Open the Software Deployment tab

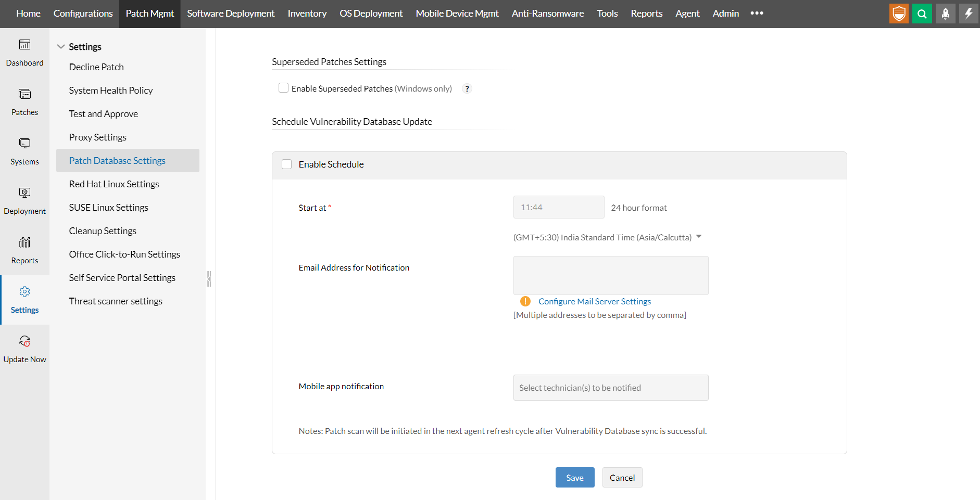[x=231, y=14]
